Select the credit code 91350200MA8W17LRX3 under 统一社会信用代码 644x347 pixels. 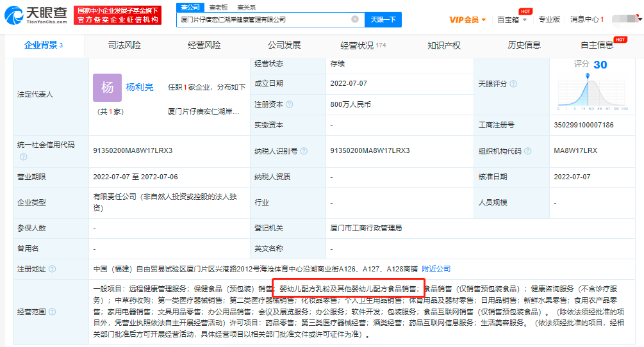(133, 150)
